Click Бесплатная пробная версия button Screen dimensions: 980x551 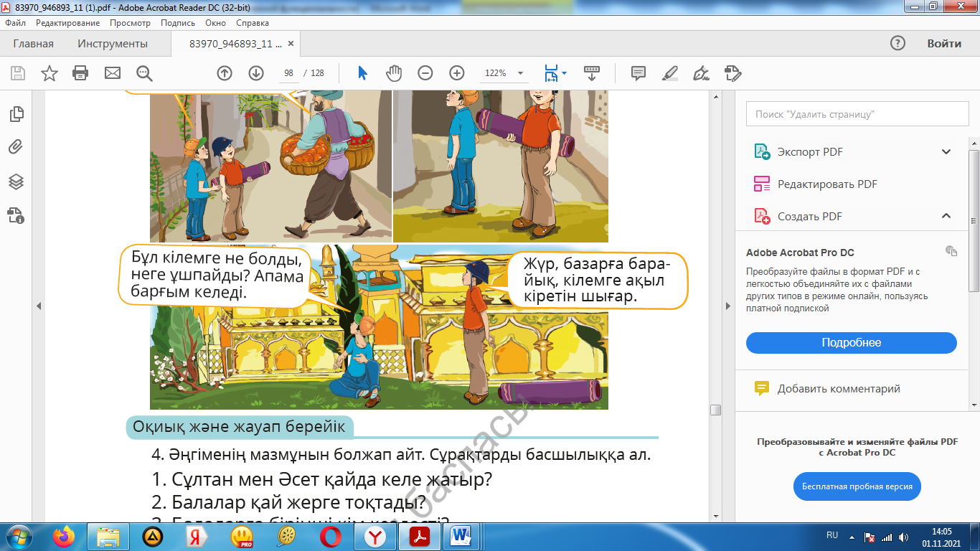click(857, 486)
